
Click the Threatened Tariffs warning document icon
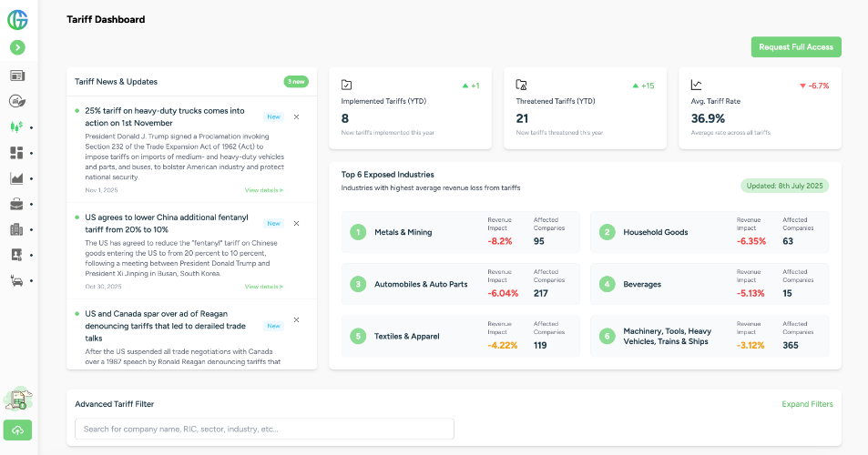(x=522, y=85)
